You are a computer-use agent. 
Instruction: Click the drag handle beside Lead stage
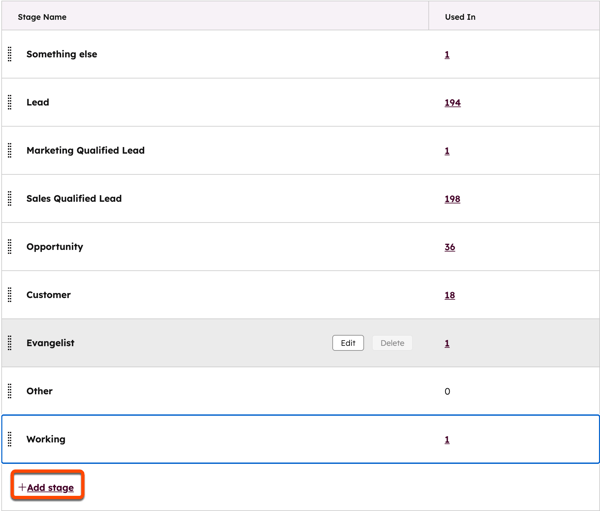coord(10,102)
